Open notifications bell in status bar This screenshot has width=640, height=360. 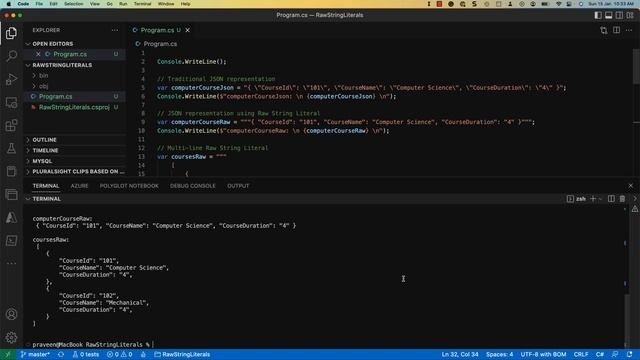[629, 354]
